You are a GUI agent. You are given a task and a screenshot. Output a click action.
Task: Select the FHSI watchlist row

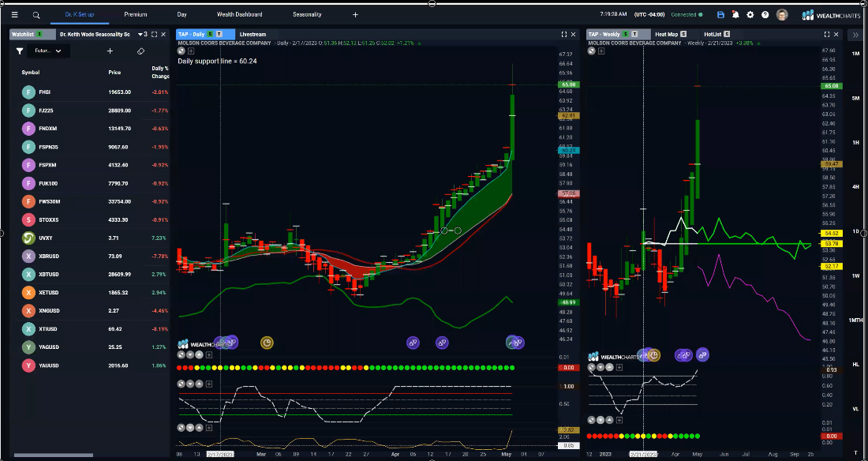pos(90,92)
